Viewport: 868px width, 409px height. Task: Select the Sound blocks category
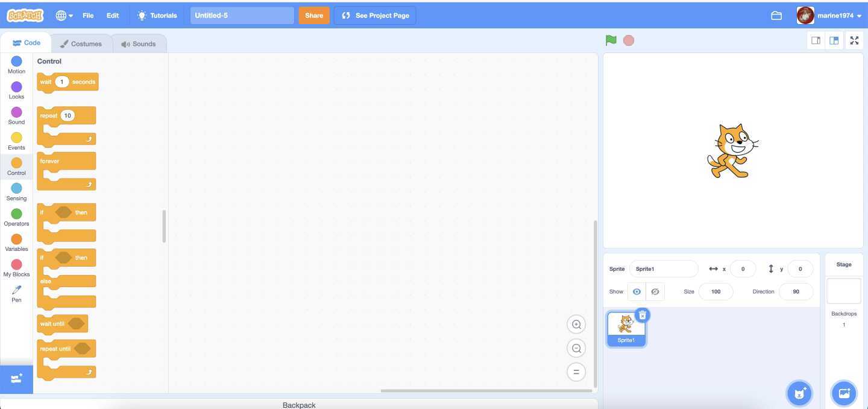16,116
